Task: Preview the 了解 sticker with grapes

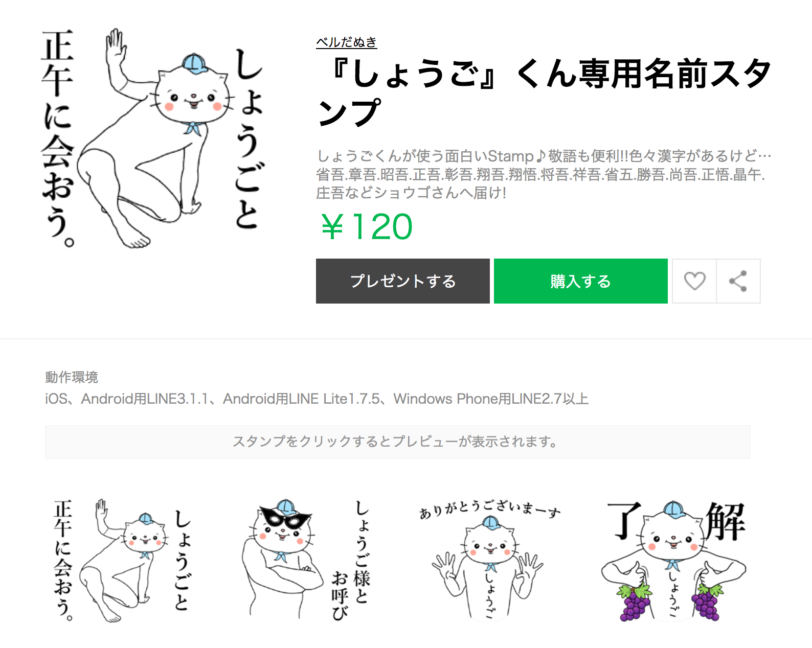Action: (x=674, y=561)
